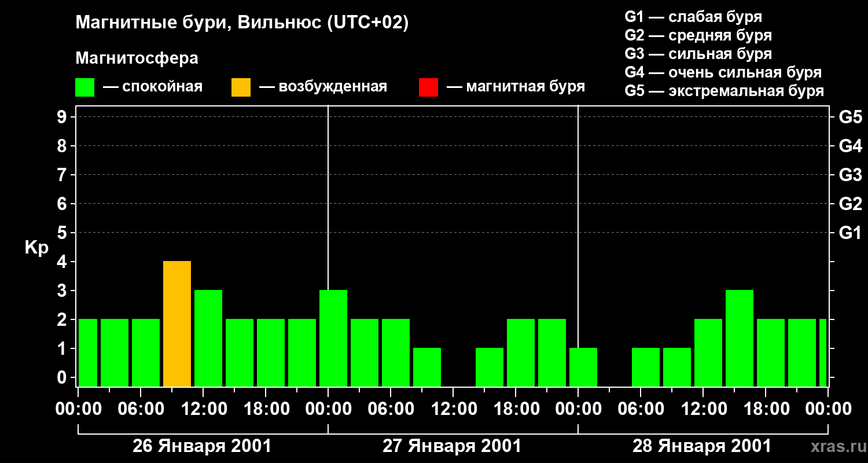Screen dimensions: 868x463
Task: Click the 'Магнитосфера' heading
Action: [137, 58]
